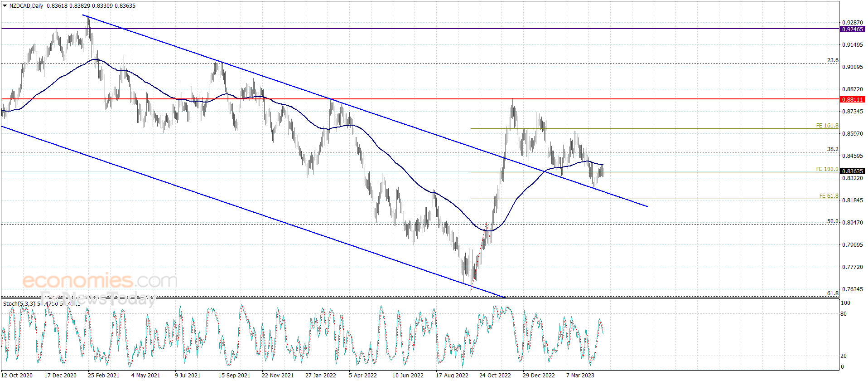
Task: Click the purple 0.92465 price tag
Action: 852,29
